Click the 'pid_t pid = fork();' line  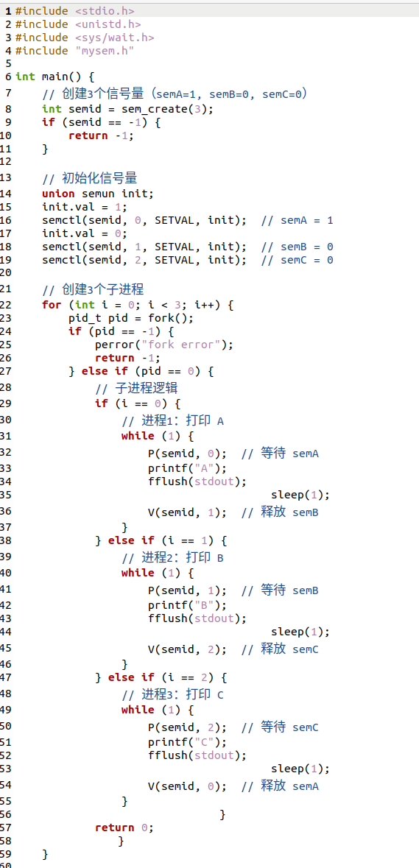[131, 318]
